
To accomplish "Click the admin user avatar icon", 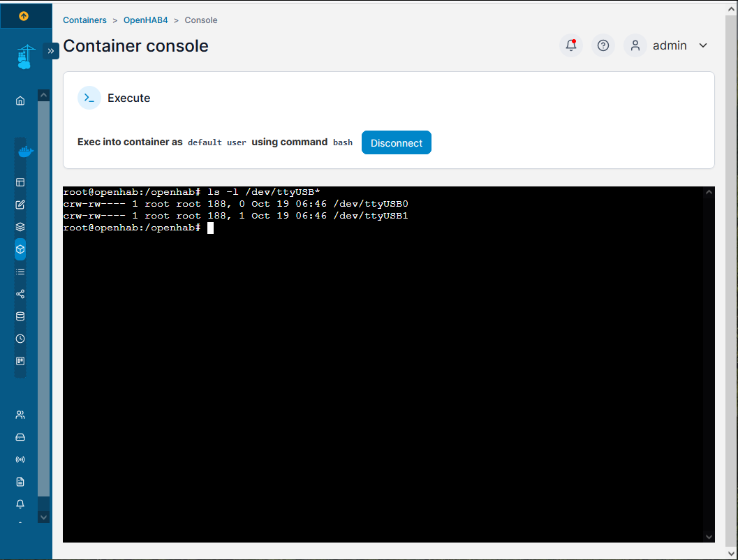I will click(635, 45).
